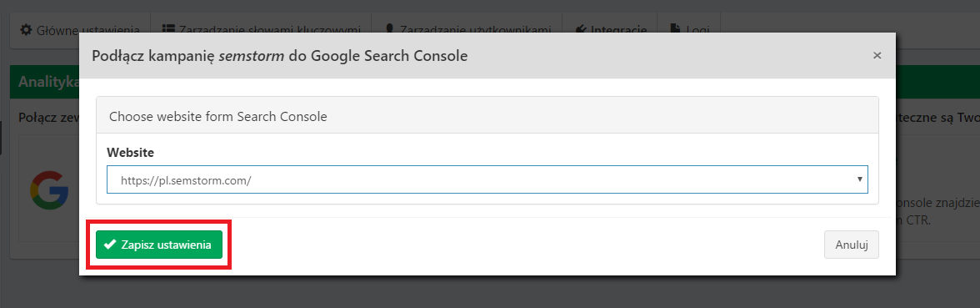Click the file icon beside Logi

point(675,29)
